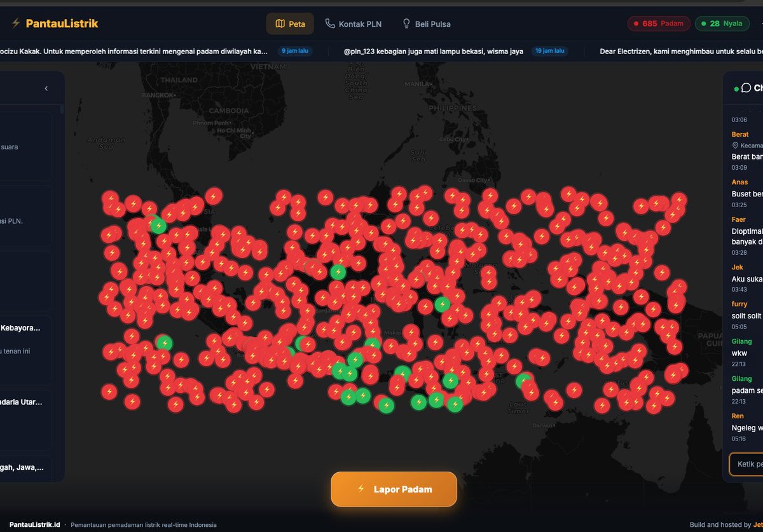The image size is (763, 532).
Task: Click Gilang's chat message starting 'padam se'
Action: click(746, 390)
